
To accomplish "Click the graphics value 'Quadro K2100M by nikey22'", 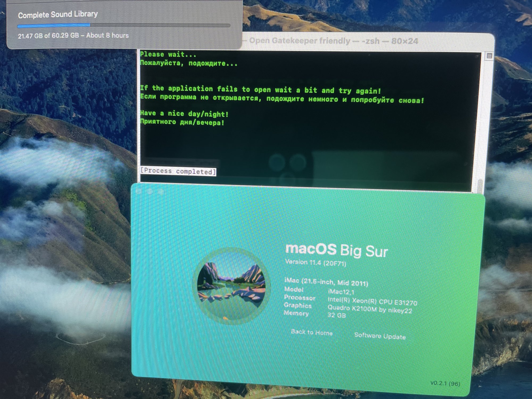I will point(370,309).
